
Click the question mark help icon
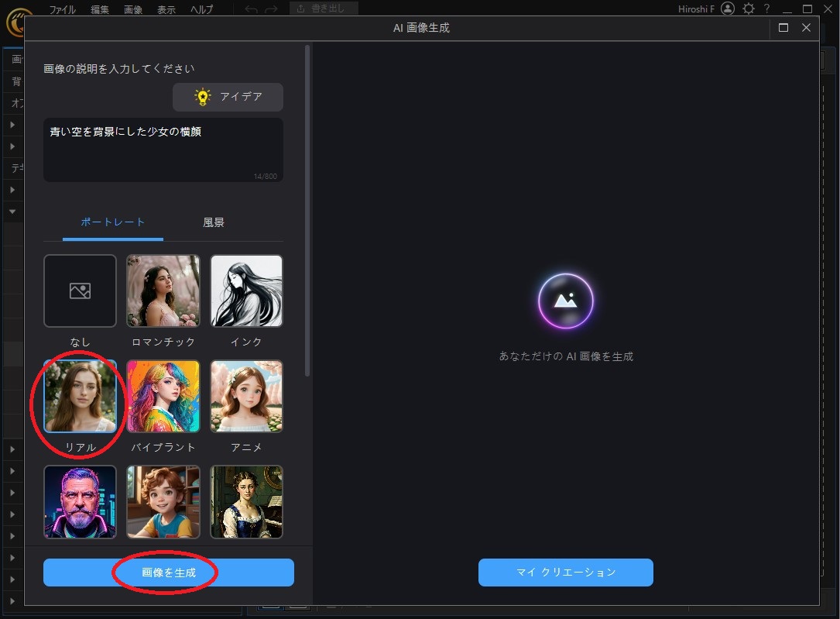[x=766, y=9]
